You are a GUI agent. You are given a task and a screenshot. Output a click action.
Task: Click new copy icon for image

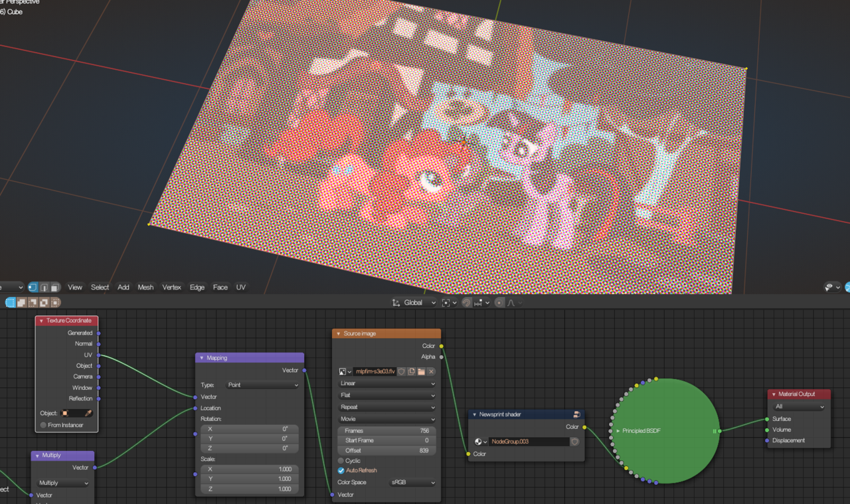[411, 372]
